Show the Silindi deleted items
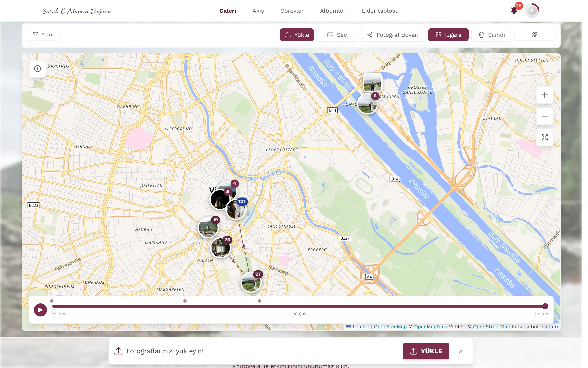Viewport: 588px width, 368px height. (492, 35)
